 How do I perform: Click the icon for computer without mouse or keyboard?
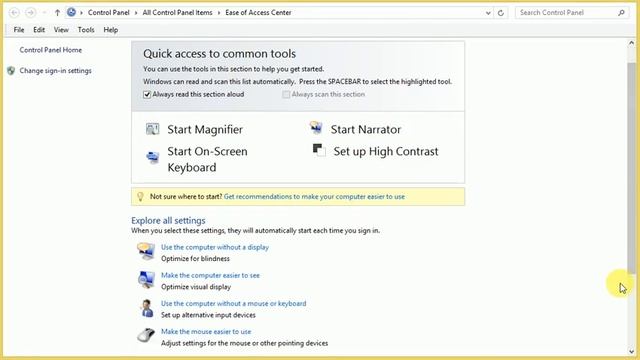147,308
